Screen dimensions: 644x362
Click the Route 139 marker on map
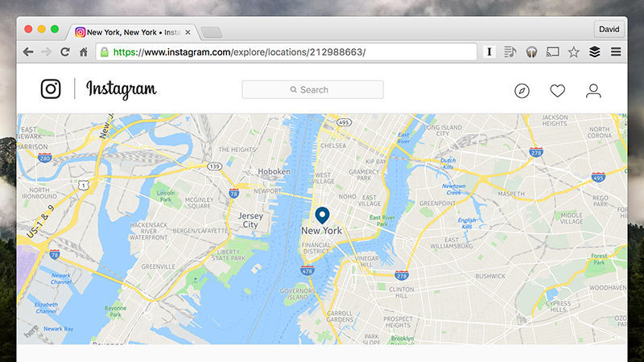(x=214, y=167)
